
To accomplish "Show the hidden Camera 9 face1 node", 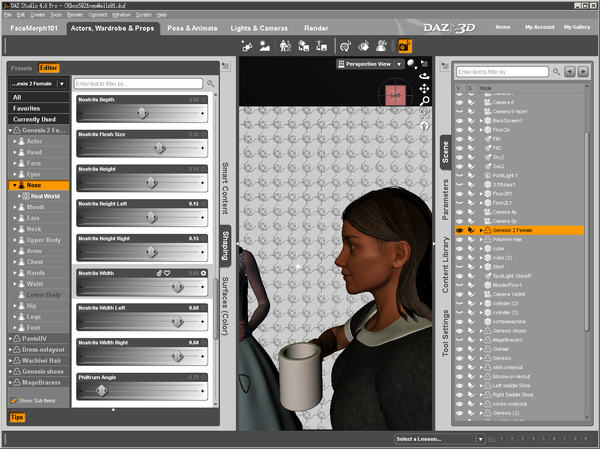I will click(460, 111).
